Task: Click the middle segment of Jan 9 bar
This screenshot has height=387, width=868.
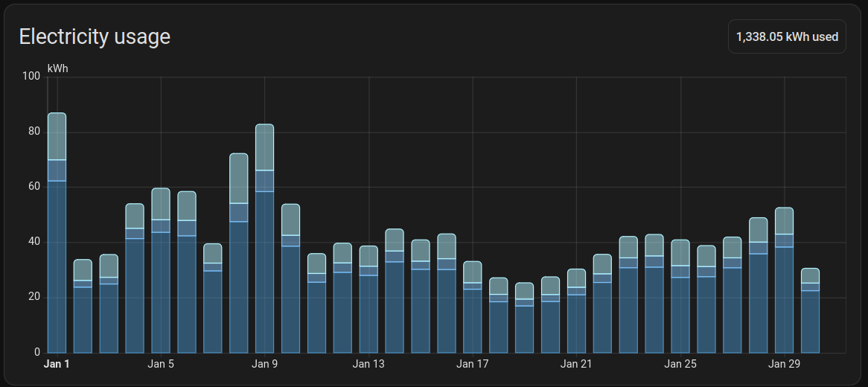Action: click(264, 181)
